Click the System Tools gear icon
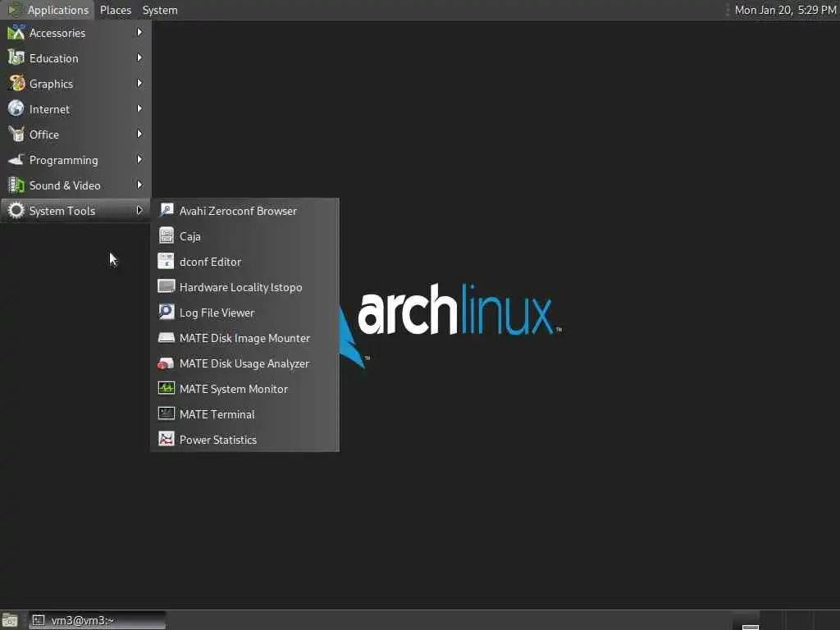 pos(16,211)
